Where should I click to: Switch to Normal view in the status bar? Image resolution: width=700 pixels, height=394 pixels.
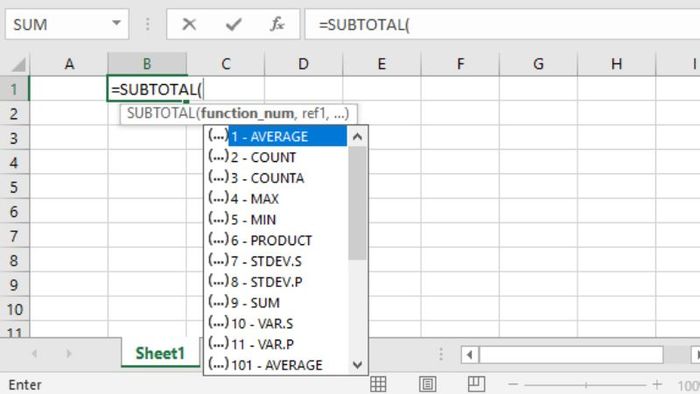click(378, 384)
